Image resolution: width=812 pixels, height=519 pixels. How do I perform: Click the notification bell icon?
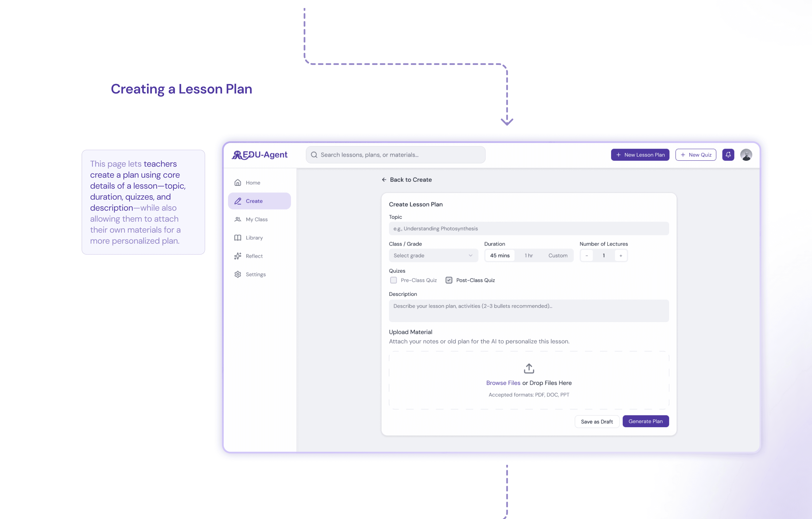coord(728,155)
